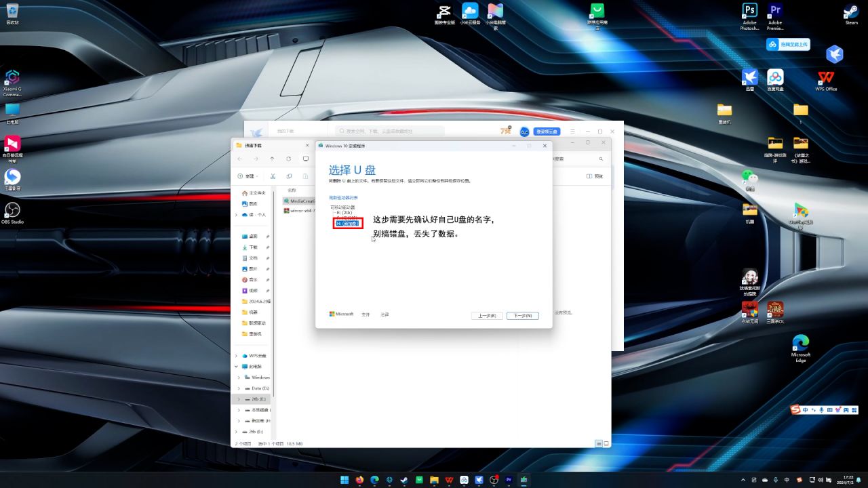Switch to details view in File Explorer status bar

[599, 443]
